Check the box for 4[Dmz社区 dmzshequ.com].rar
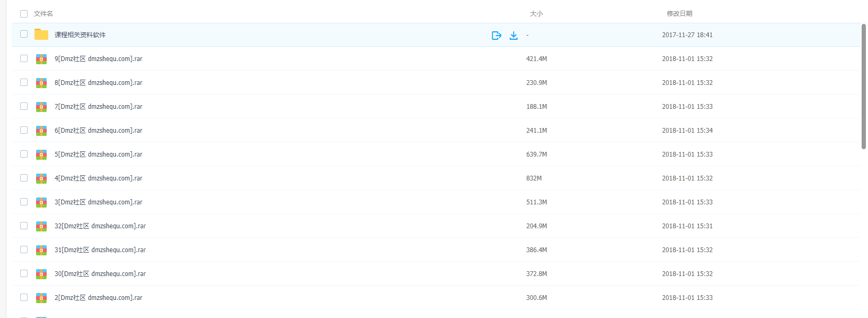This screenshot has height=318, width=868. pyautogui.click(x=24, y=178)
